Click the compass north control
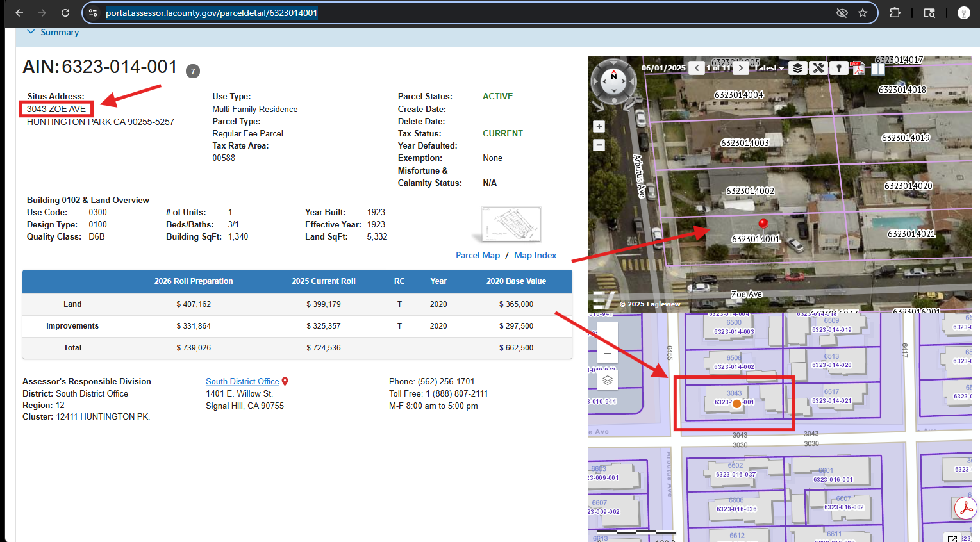The image size is (980, 542). click(613, 76)
